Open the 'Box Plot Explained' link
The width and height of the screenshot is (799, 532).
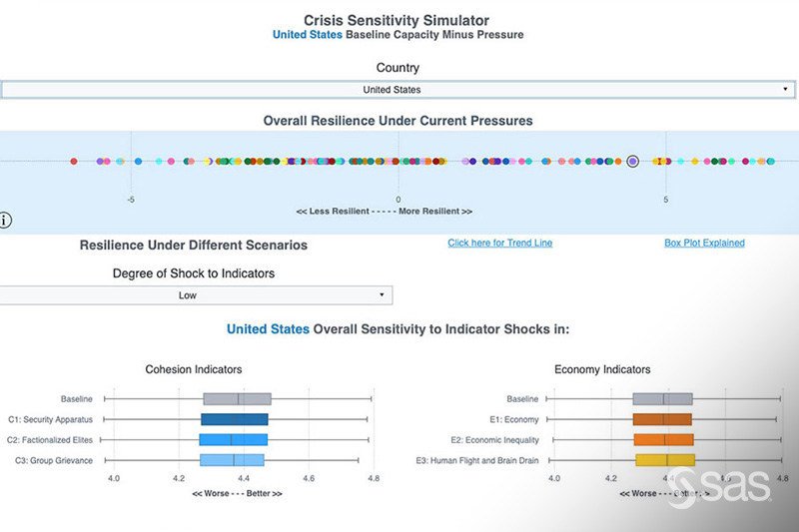704,243
